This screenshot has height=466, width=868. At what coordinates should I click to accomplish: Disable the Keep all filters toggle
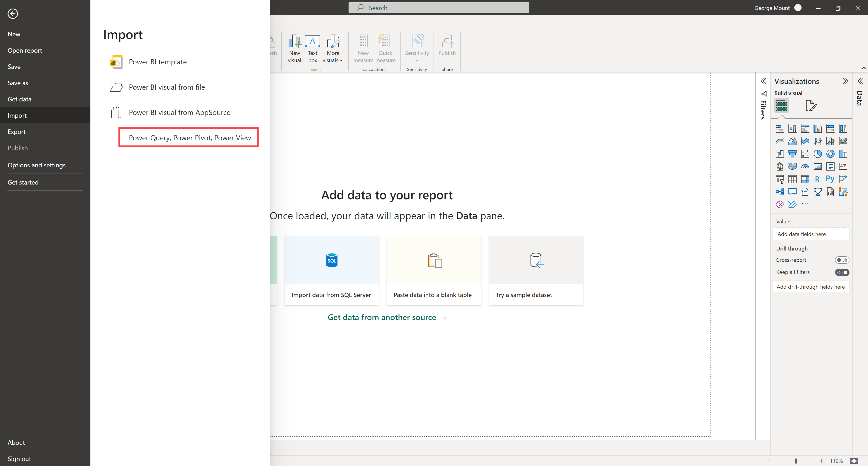[x=842, y=272]
